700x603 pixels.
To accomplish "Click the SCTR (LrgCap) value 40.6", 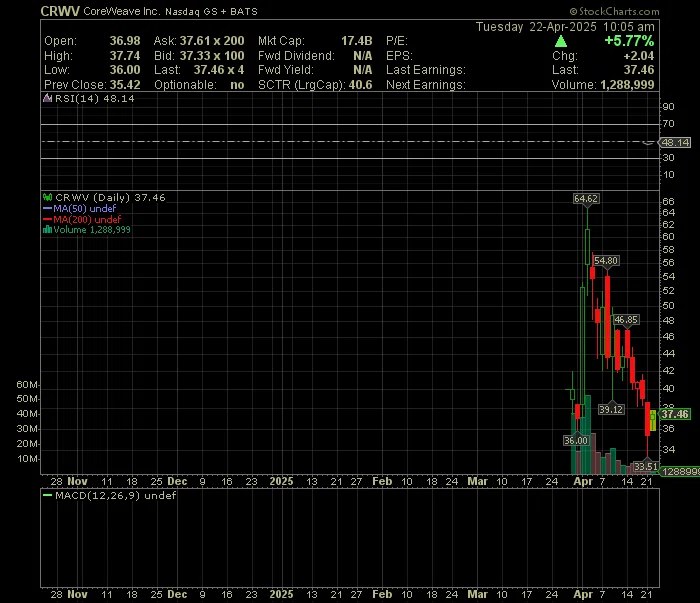I will click(360, 84).
